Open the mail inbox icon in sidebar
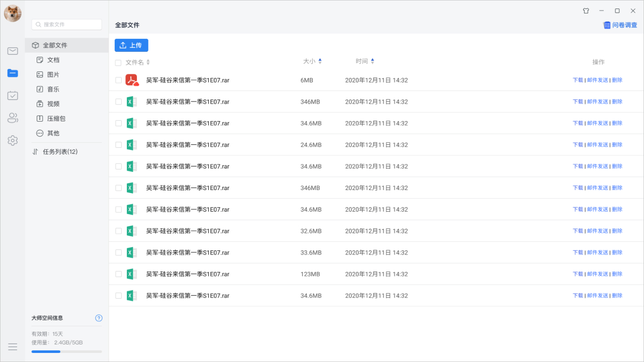Viewport: 644px width, 362px height. [13, 51]
